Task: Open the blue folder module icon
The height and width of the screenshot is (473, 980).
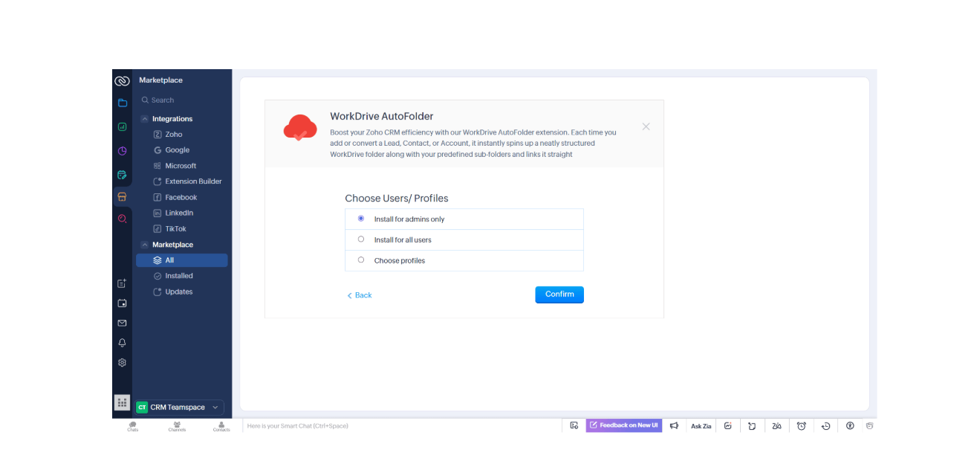Action: (122, 103)
